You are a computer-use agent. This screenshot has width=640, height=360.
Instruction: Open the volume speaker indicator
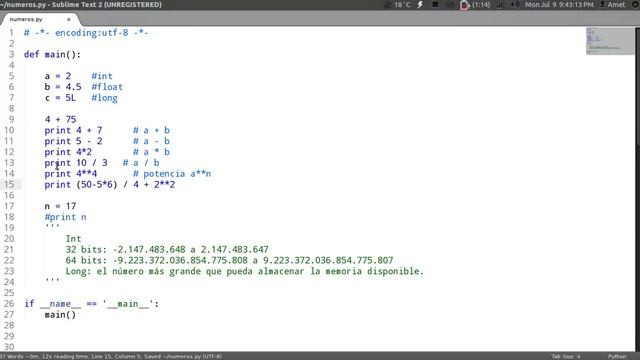pyautogui.click(x=515, y=4)
